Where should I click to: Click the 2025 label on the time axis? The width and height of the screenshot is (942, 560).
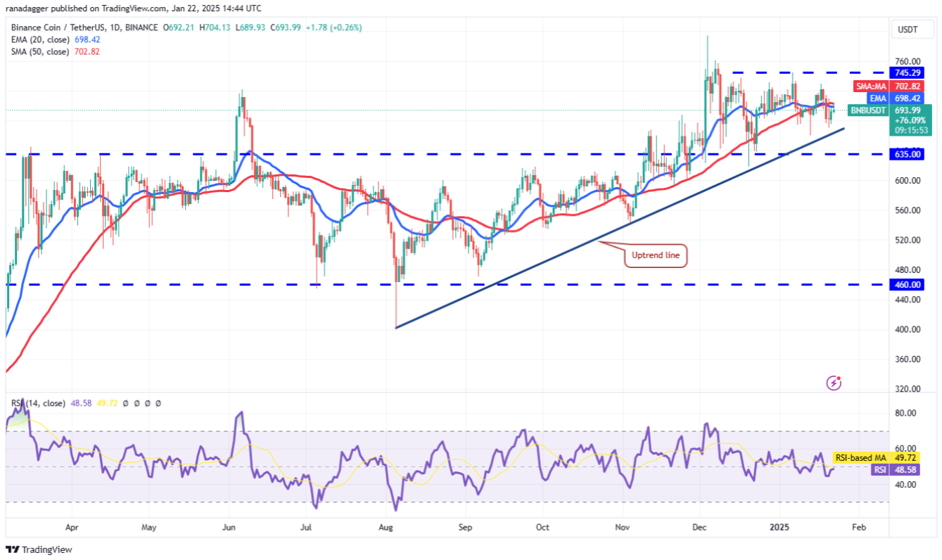click(x=780, y=526)
